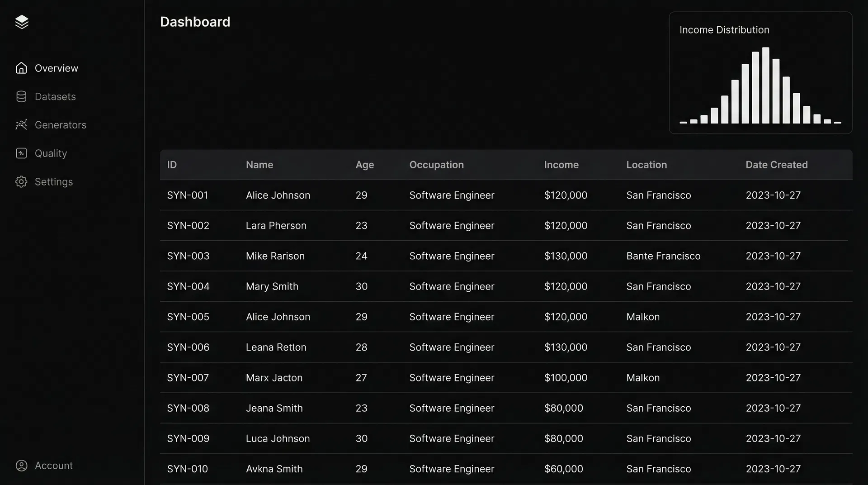This screenshot has height=485, width=868.
Task: Switch to the Datasets section
Action: [x=55, y=96]
